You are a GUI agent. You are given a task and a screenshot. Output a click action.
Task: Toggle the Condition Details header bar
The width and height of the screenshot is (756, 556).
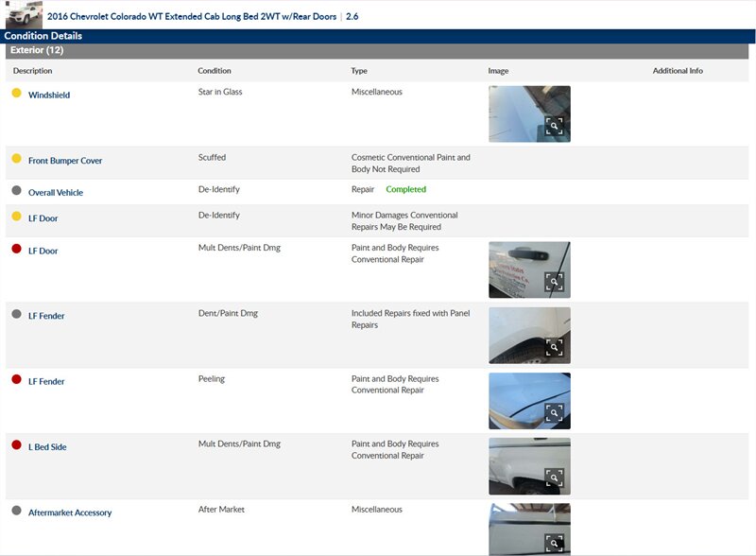click(43, 36)
